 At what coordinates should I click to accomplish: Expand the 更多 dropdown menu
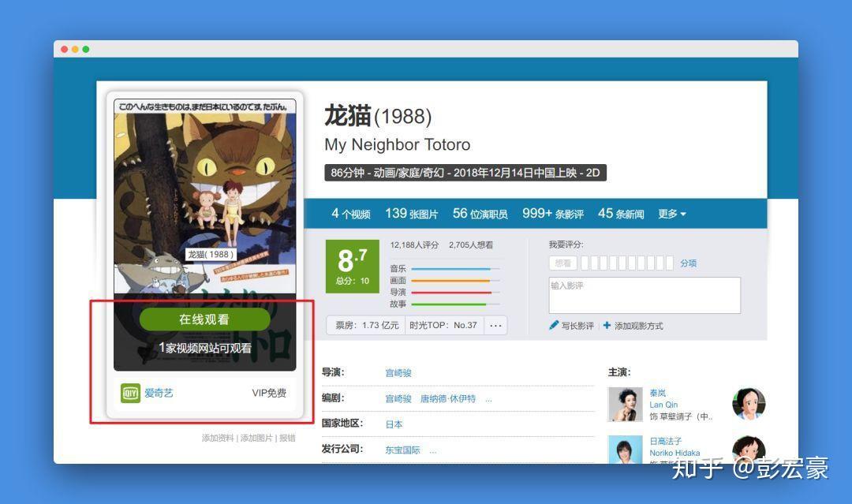tap(671, 214)
